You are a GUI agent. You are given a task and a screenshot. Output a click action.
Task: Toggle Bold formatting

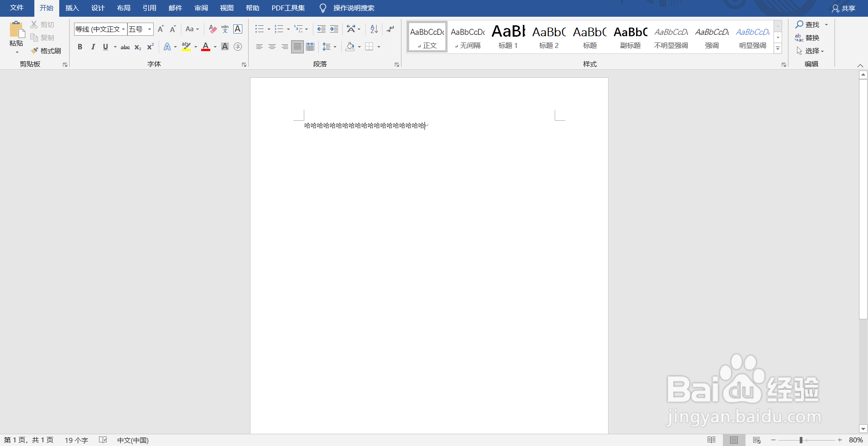tap(80, 47)
